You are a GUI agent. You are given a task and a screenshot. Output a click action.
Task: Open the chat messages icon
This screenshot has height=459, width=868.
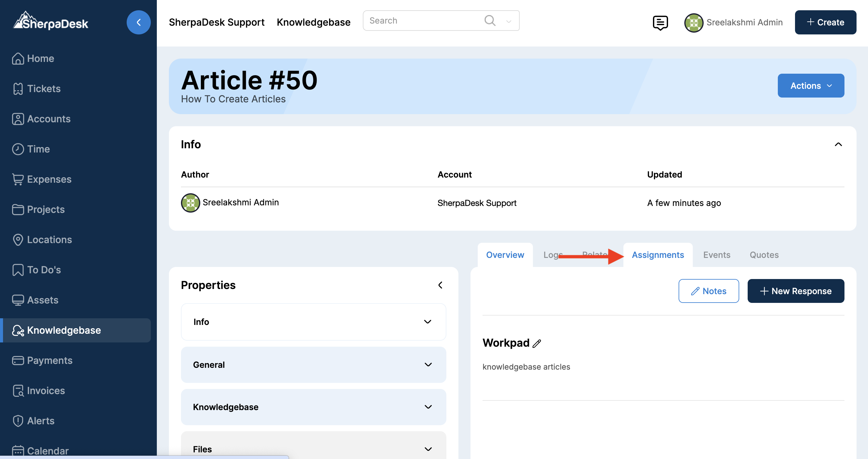coord(660,22)
